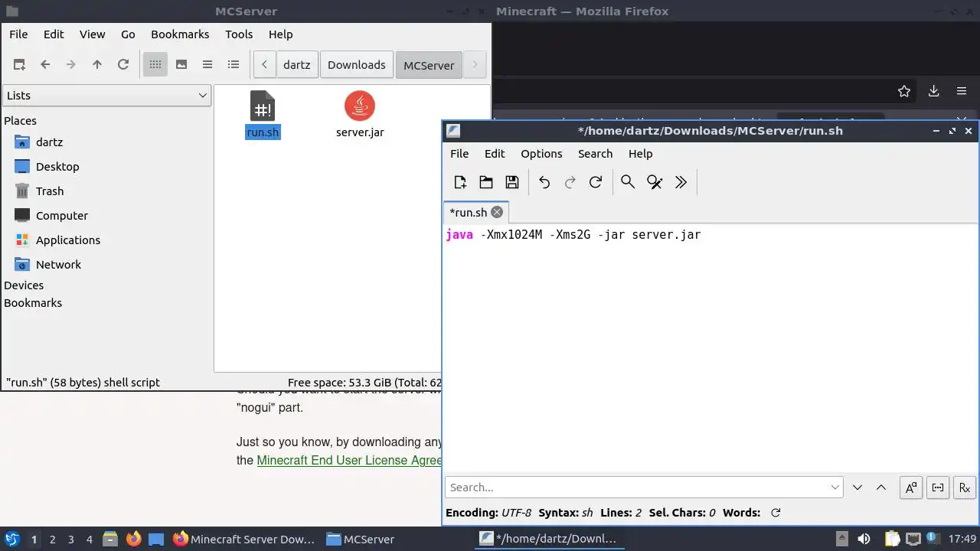Redo edit in text editor toolbar
The width and height of the screenshot is (980, 551).
[x=570, y=182]
